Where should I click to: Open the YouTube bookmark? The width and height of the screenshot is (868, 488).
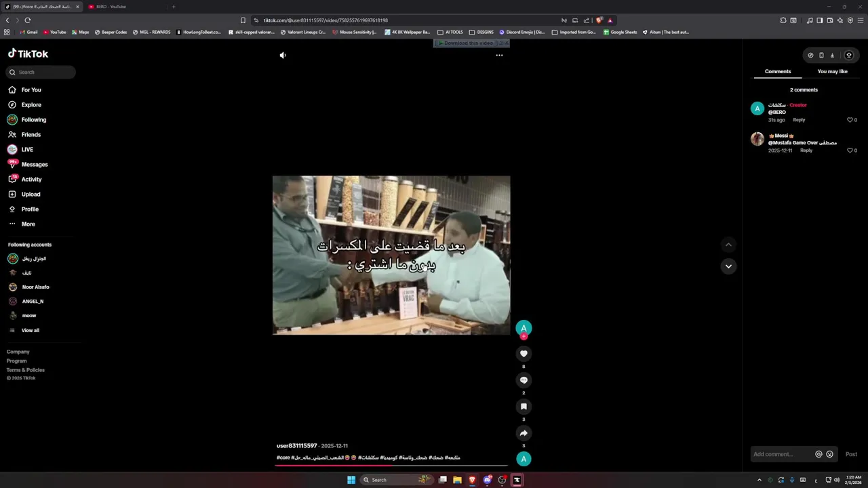tap(54, 32)
